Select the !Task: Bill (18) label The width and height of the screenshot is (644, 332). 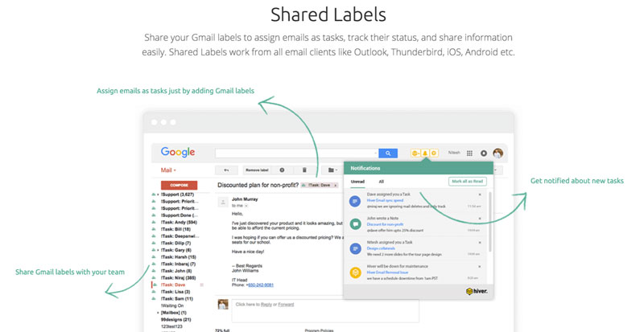[175, 229]
